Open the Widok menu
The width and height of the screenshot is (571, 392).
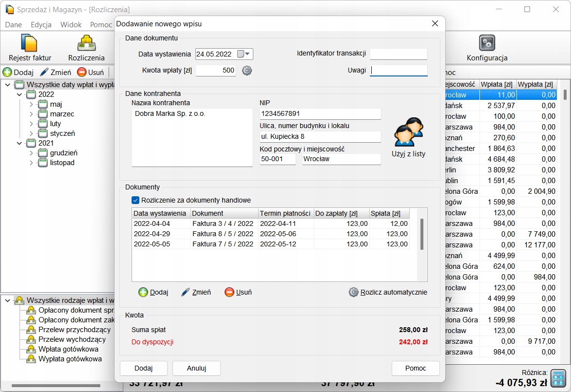coord(71,24)
